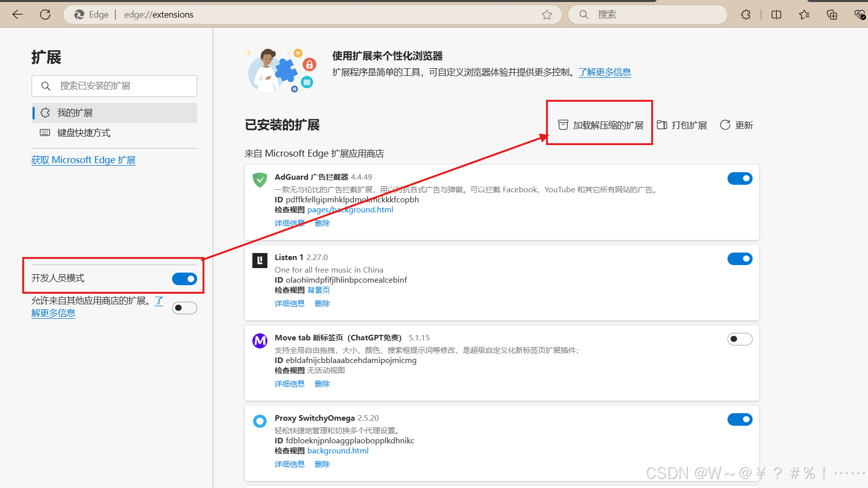Click the Listen 1 extension icon
Image resolution: width=868 pixels, height=488 pixels.
click(x=260, y=260)
